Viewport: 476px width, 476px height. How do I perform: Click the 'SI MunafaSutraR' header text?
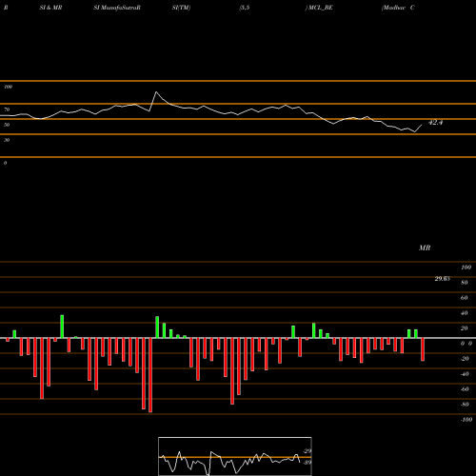117,8
